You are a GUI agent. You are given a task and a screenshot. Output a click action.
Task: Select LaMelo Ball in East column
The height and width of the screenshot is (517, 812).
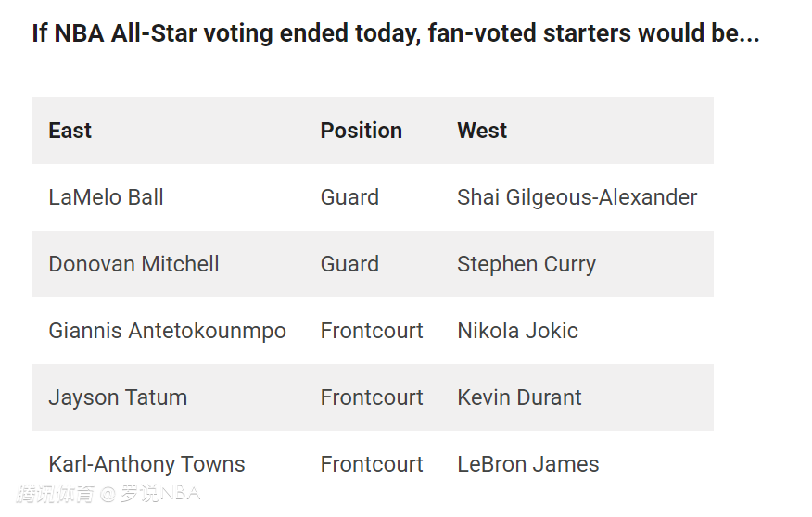point(106,197)
